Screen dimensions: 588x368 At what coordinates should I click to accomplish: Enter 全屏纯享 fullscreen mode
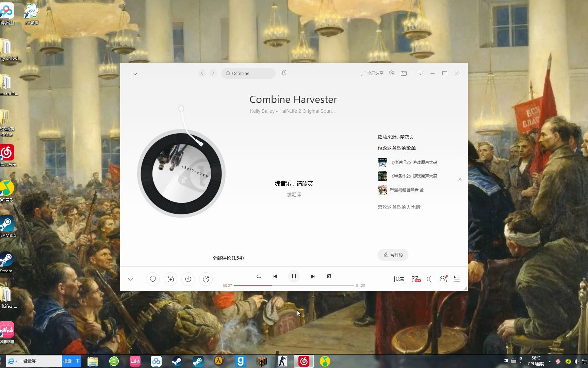click(x=372, y=73)
